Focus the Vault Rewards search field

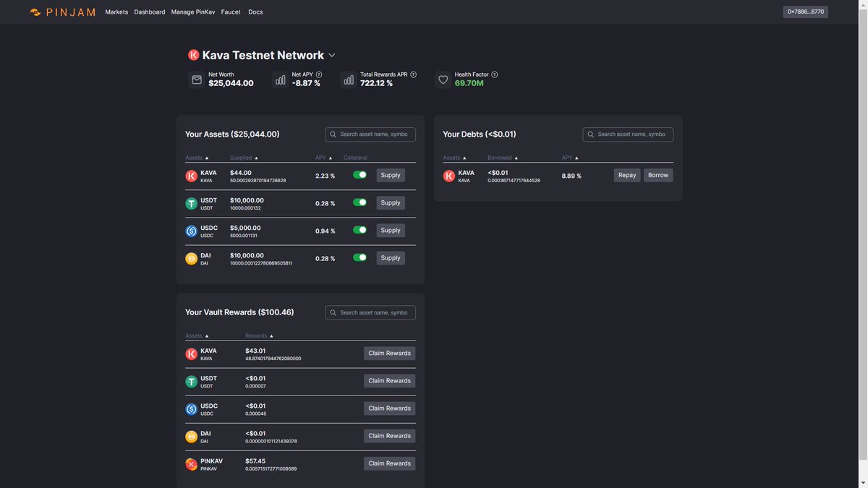pos(370,313)
